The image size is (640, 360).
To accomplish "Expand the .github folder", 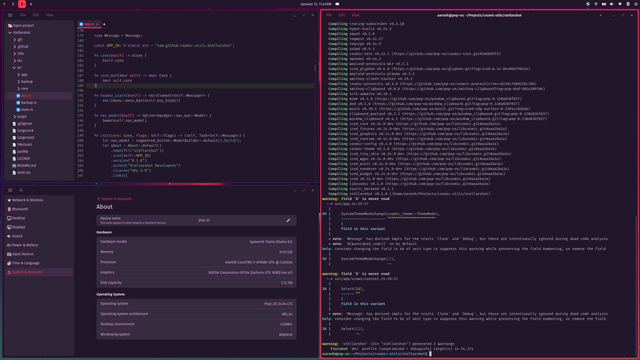I will tap(15, 47).
